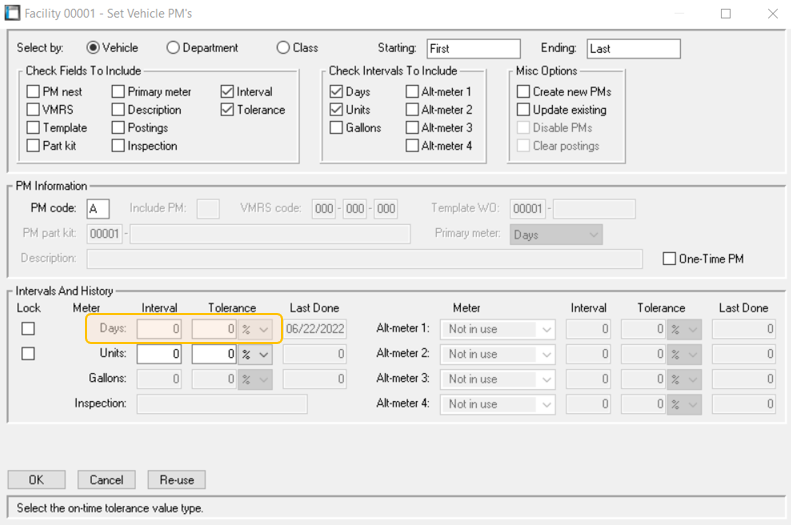Click the Cancel button
This screenshot has height=525, width=791.
[x=106, y=480]
